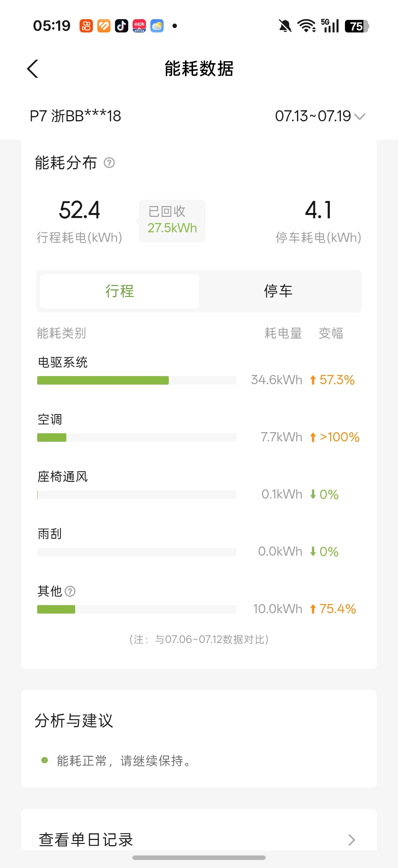Switch to the 停车 tab
This screenshot has width=398, height=868.
(x=278, y=291)
